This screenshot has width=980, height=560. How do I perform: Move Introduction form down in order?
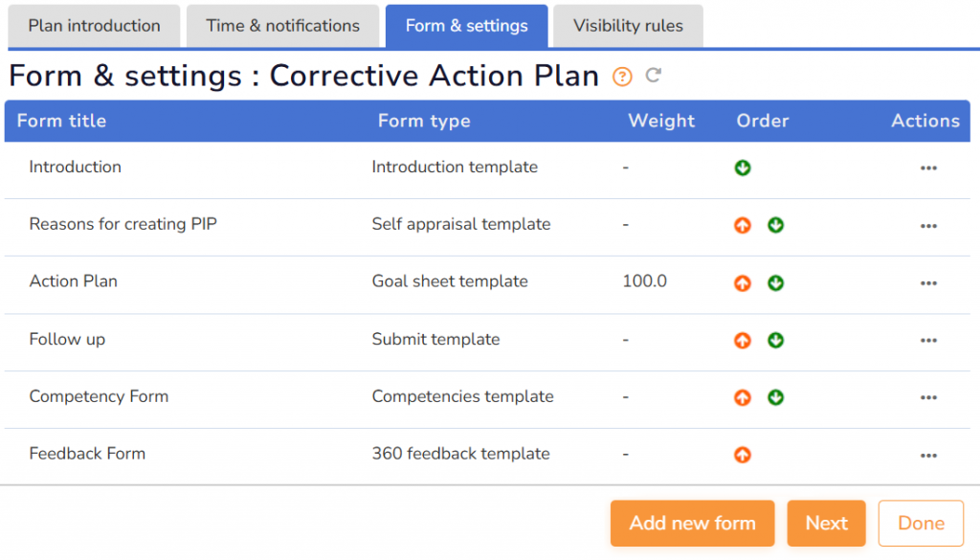click(743, 168)
